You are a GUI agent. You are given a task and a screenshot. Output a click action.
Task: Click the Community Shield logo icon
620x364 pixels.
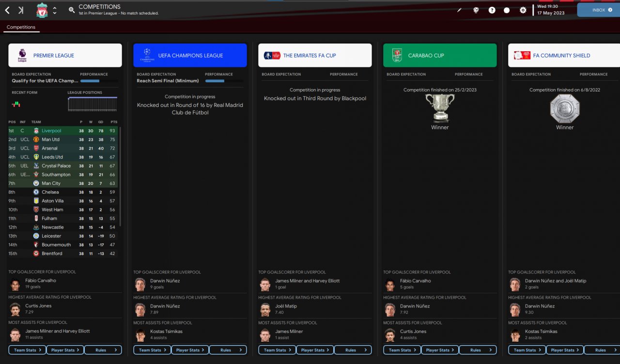(522, 55)
